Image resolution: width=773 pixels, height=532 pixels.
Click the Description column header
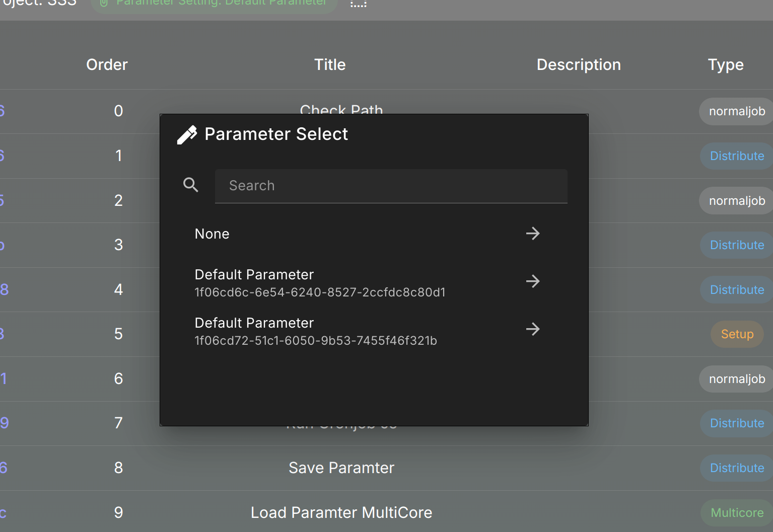[x=579, y=64]
